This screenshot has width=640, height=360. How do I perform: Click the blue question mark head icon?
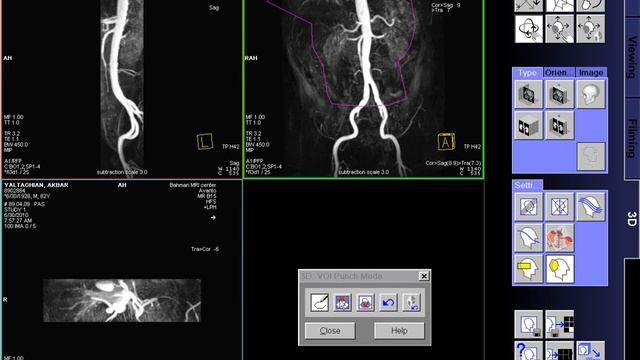click(x=529, y=351)
